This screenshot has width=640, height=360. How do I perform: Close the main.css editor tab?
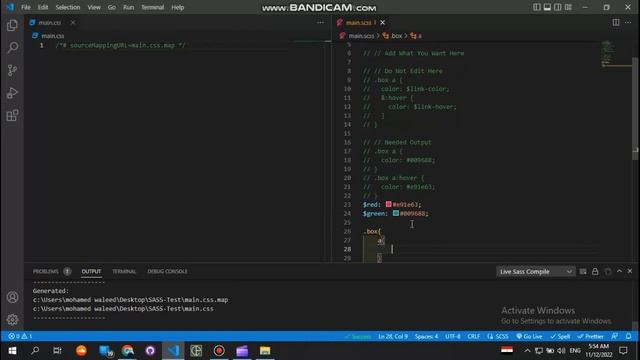73,22
